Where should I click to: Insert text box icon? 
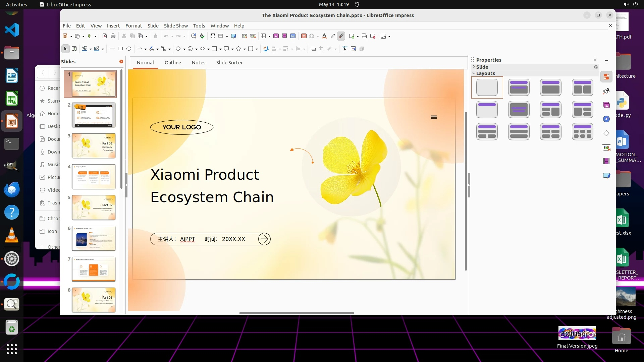coord(304,36)
